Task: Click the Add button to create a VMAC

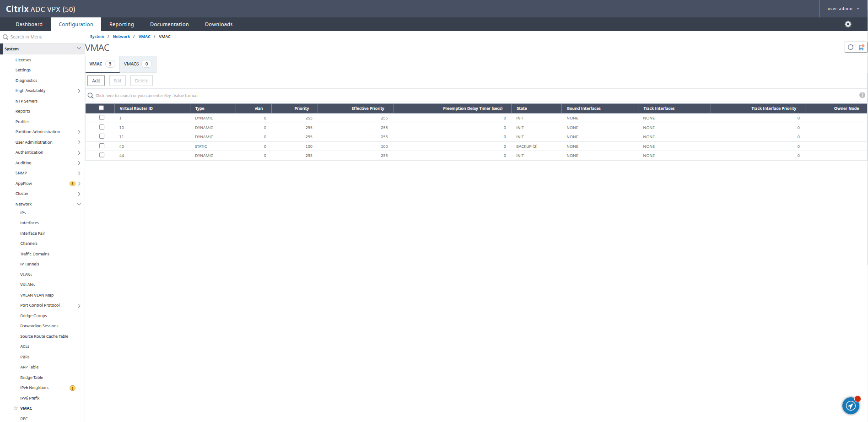Action: tap(96, 80)
